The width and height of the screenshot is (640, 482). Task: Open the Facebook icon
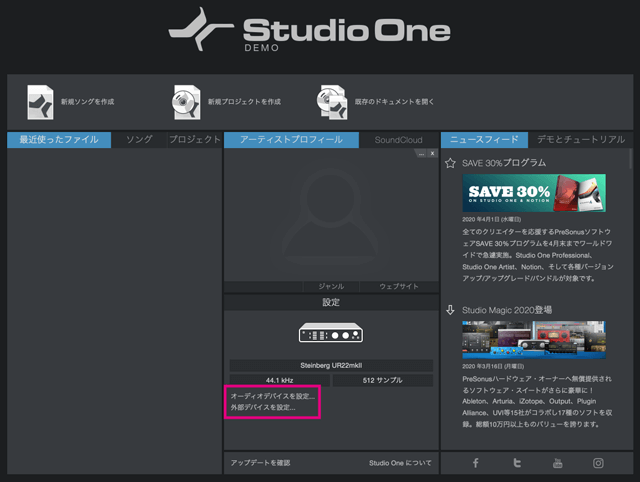point(476,463)
